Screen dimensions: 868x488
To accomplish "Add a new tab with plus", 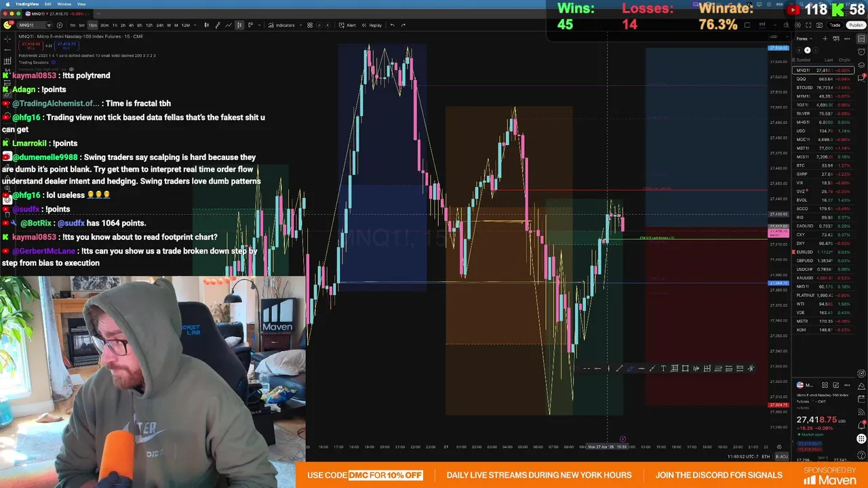I will point(98,14).
